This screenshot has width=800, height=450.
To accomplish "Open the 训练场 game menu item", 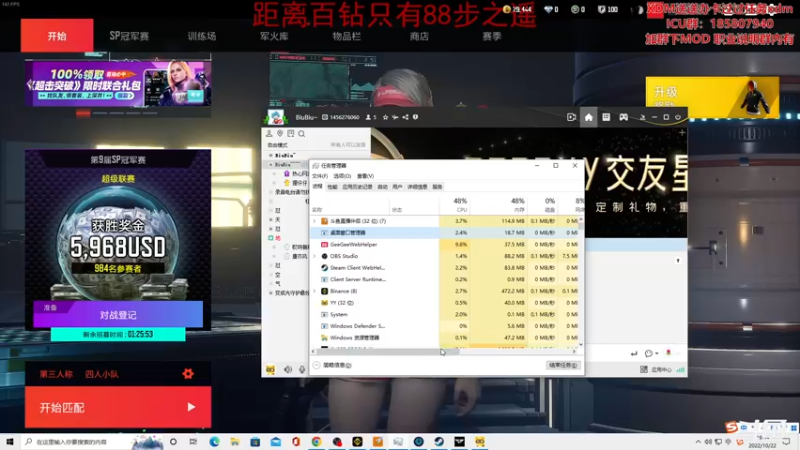I will (202, 36).
